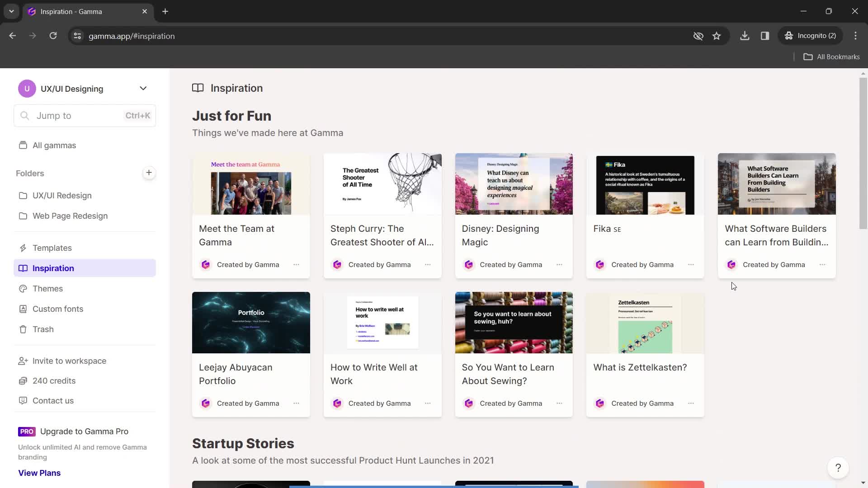
Task: Open options menu on Zettelkasten card
Action: [x=691, y=404]
